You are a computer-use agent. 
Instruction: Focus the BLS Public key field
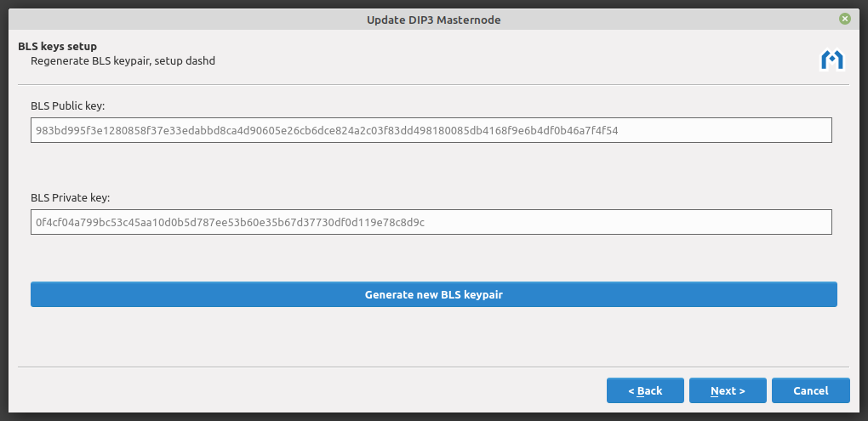click(x=431, y=130)
